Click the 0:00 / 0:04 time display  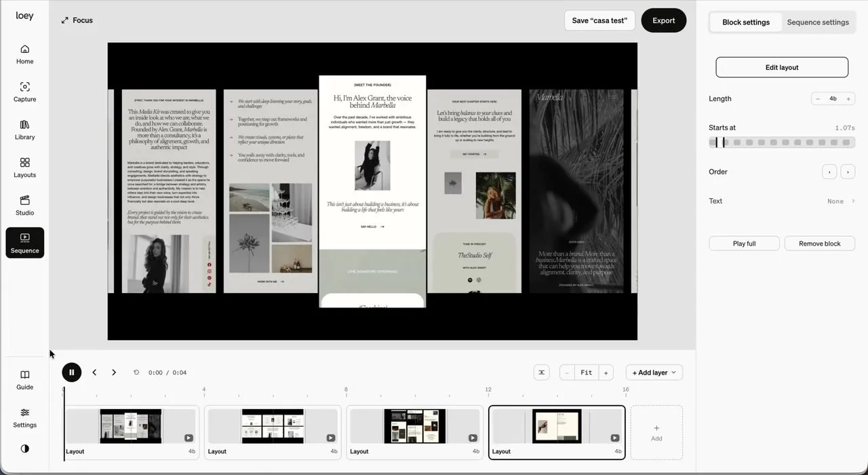pyautogui.click(x=167, y=373)
